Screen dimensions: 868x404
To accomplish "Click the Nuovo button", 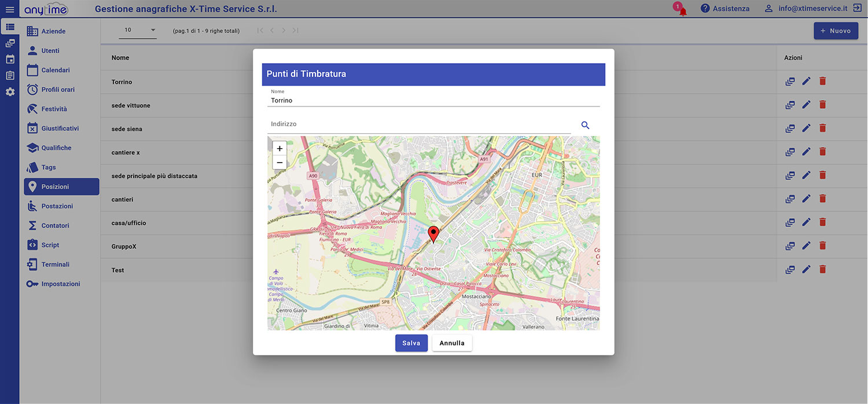I will [x=836, y=31].
